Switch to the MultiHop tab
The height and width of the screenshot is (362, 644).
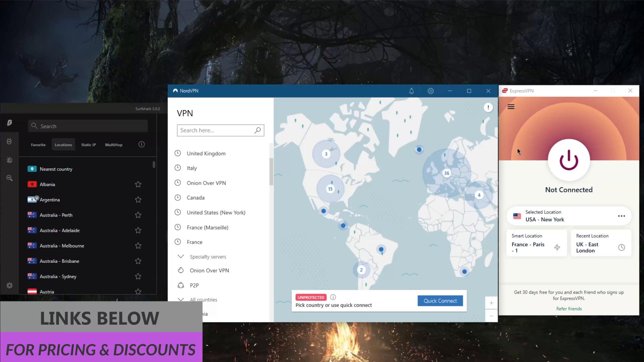point(114,145)
